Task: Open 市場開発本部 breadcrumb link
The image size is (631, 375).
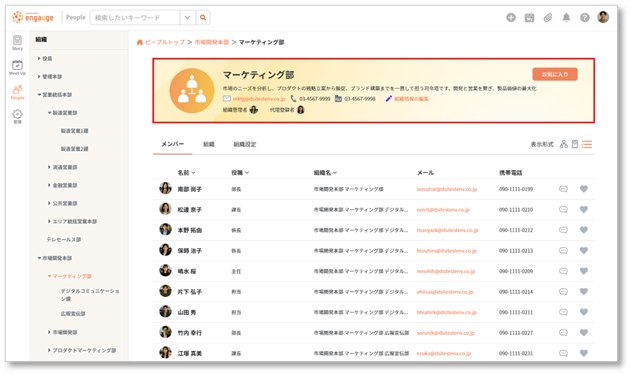Action: (x=212, y=42)
